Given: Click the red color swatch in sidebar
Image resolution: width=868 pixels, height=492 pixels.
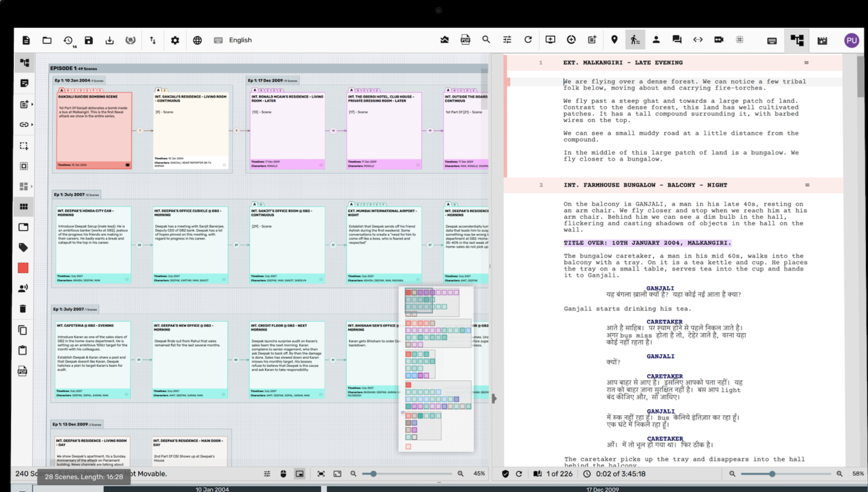Looking at the screenshot, I should coord(23,268).
